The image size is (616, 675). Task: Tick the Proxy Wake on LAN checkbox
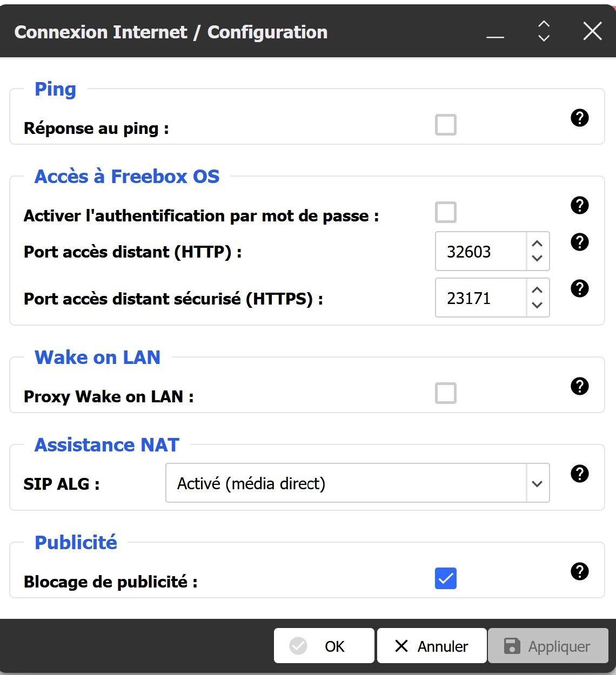coord(446,393)
